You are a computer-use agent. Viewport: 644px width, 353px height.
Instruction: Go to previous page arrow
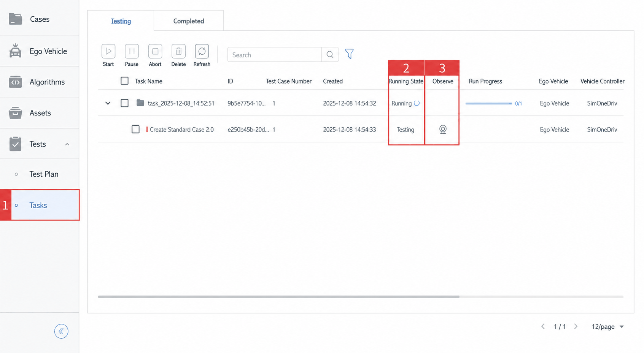click(543, 326)
